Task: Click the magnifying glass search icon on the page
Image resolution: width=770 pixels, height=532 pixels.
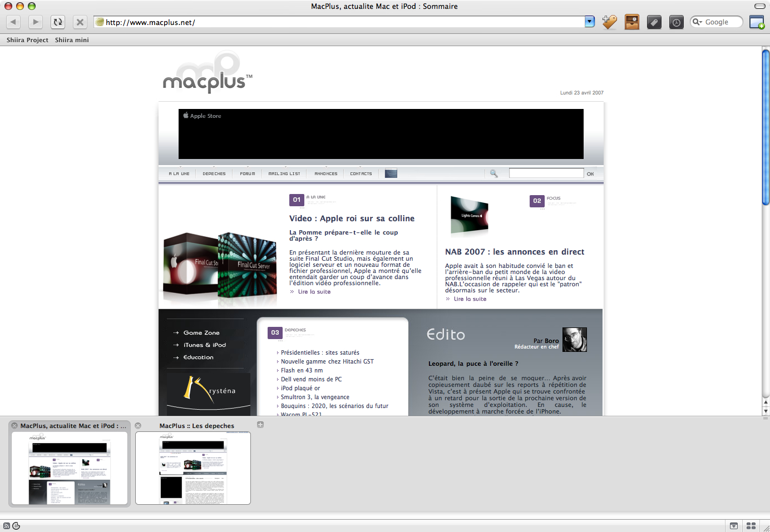Action: pos(493,173)
